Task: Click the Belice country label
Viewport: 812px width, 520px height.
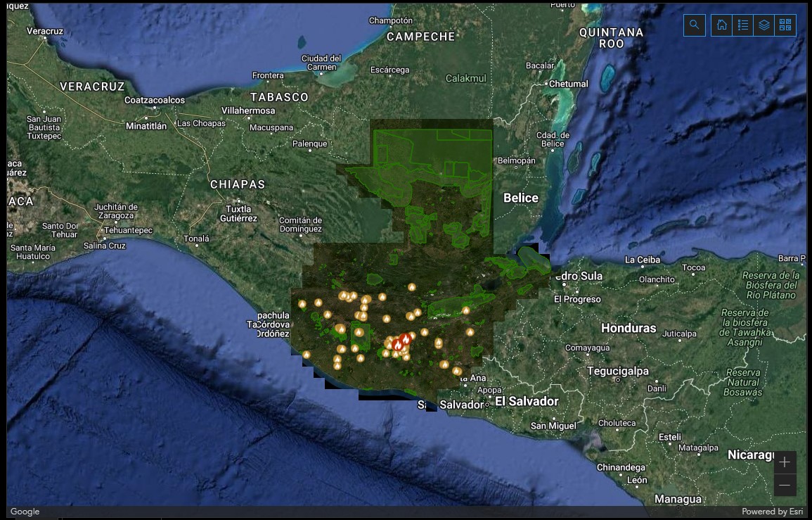Action: pyautogui.click(x=520, y=198)
